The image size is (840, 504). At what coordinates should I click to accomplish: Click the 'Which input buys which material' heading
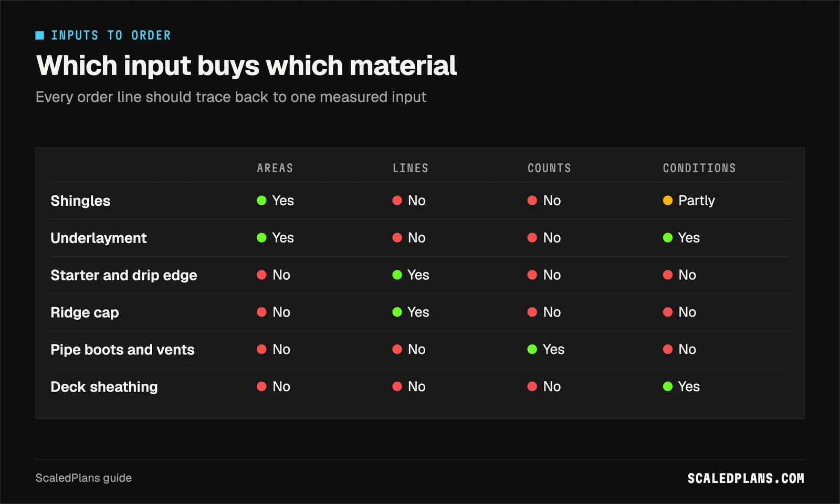[246, 66]
